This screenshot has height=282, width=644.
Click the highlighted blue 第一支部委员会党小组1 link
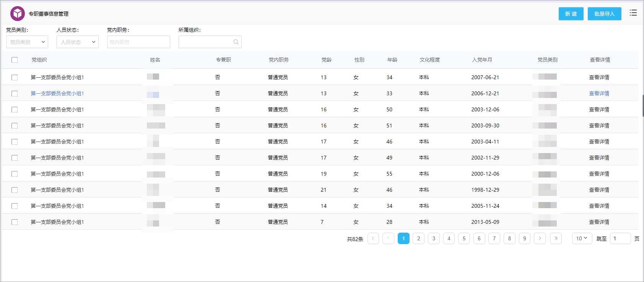pyautogui.click(x=57, y=93)
